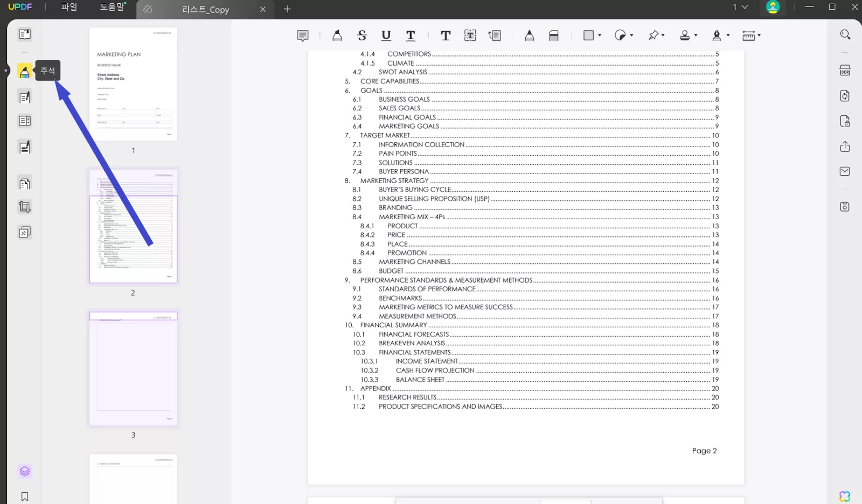862x504 pixels.
Task: Select the Measure ruler tool
Action: pos(749,36)
